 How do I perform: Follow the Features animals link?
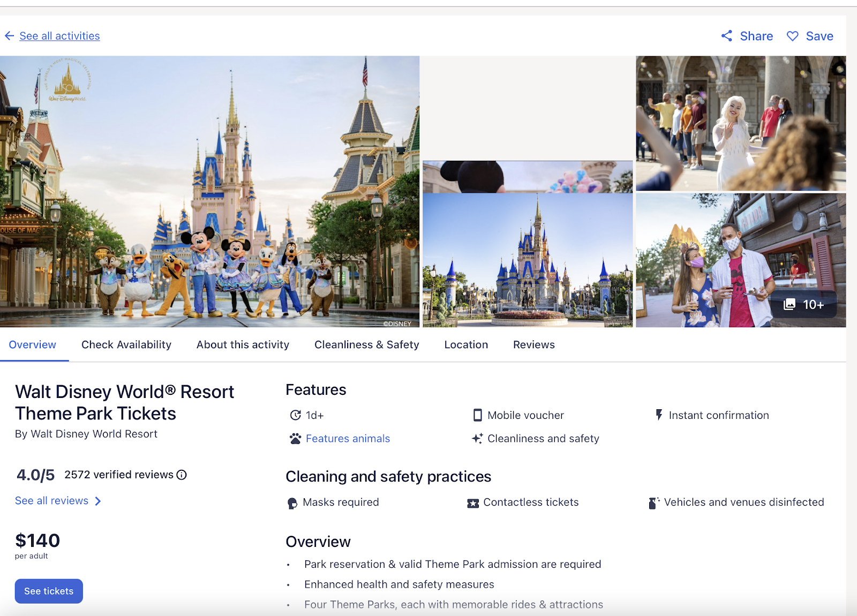coord(348,439)
